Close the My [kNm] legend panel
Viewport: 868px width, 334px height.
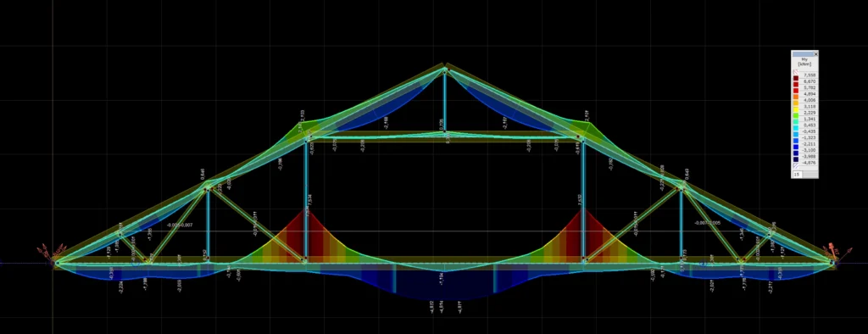click(x=816, y=54)
